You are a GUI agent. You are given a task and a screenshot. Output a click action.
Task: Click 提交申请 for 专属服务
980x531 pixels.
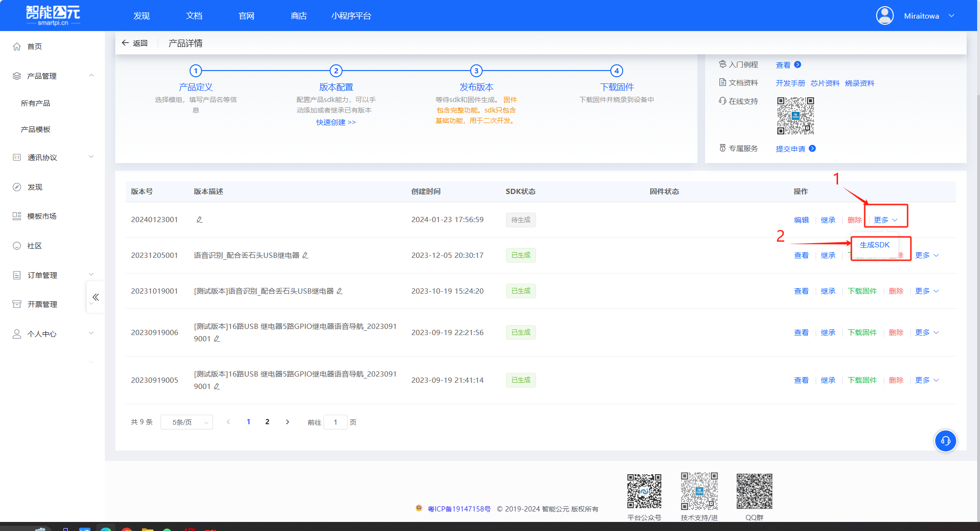(795, 149)
